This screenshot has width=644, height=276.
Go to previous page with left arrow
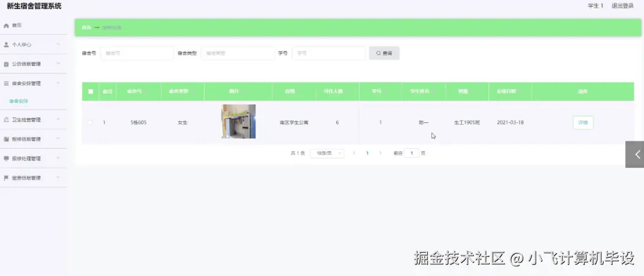pos(354,153)
